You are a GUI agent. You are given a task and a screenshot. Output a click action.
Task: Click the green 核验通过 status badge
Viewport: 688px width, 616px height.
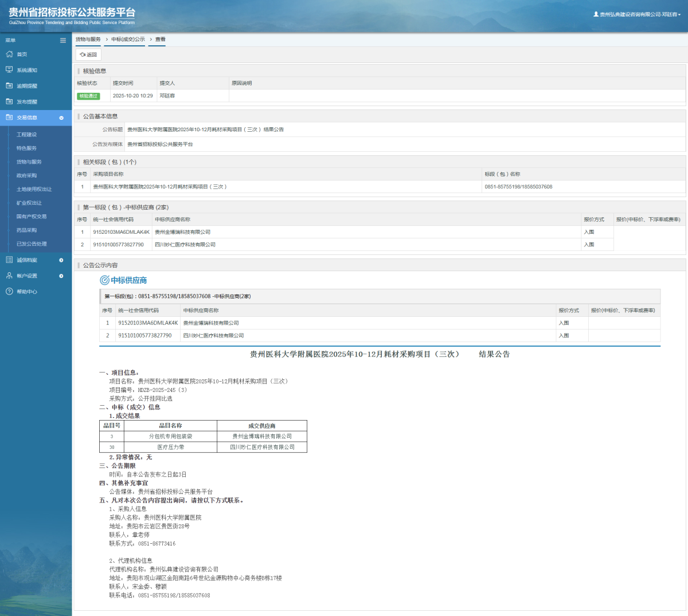(x=88, y=96)
